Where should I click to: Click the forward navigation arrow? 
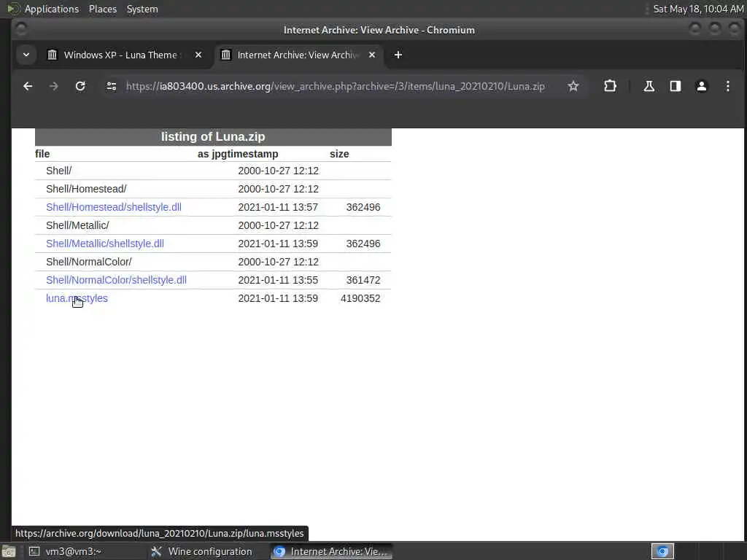pos(54,86)
